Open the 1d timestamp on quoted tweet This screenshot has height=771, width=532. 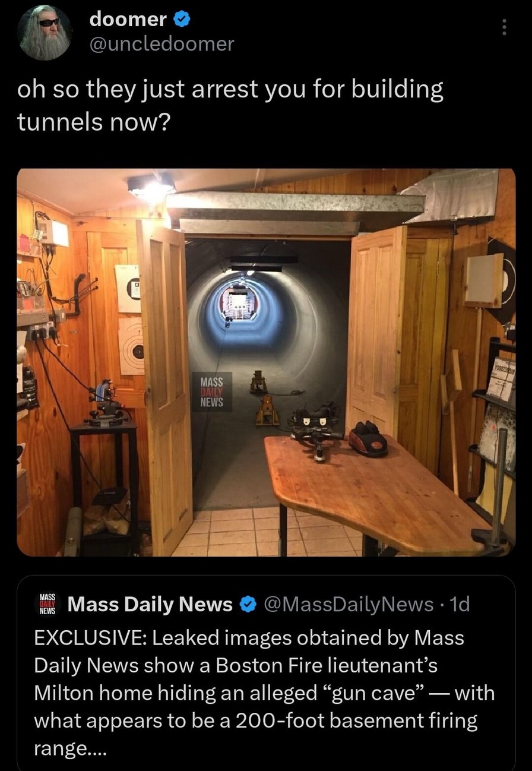click(460, 605)
